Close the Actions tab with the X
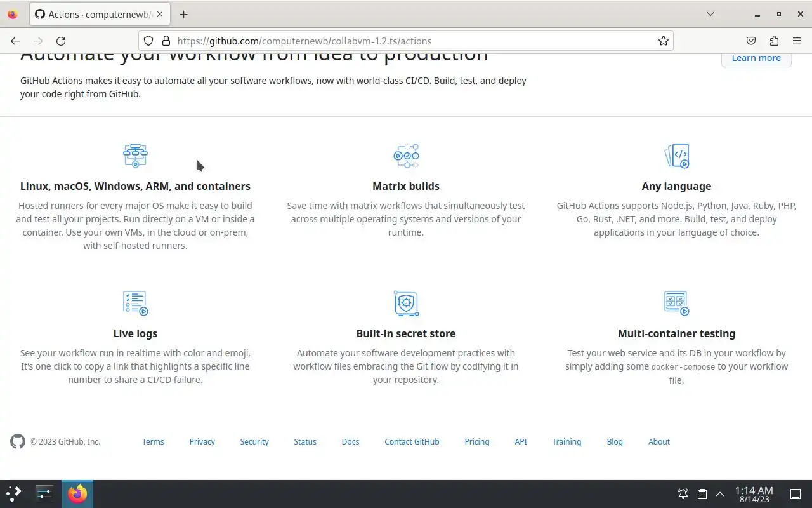812x508 pixels. [160, 14]
